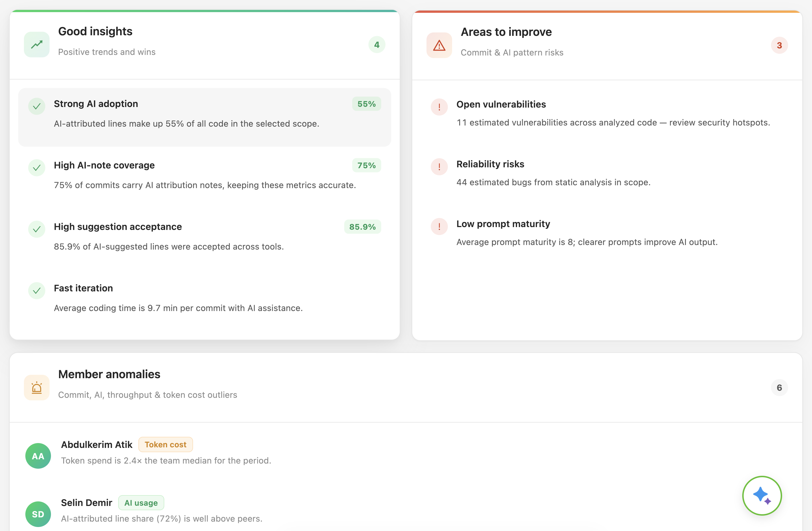Click the Good insights heading
812x531 pixels.
[95, 31]
